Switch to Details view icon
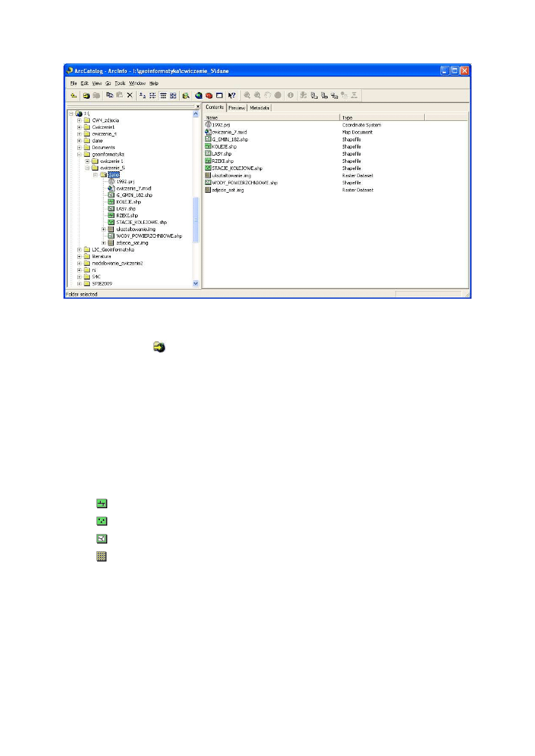535x756 pixels. pos(163,95)
